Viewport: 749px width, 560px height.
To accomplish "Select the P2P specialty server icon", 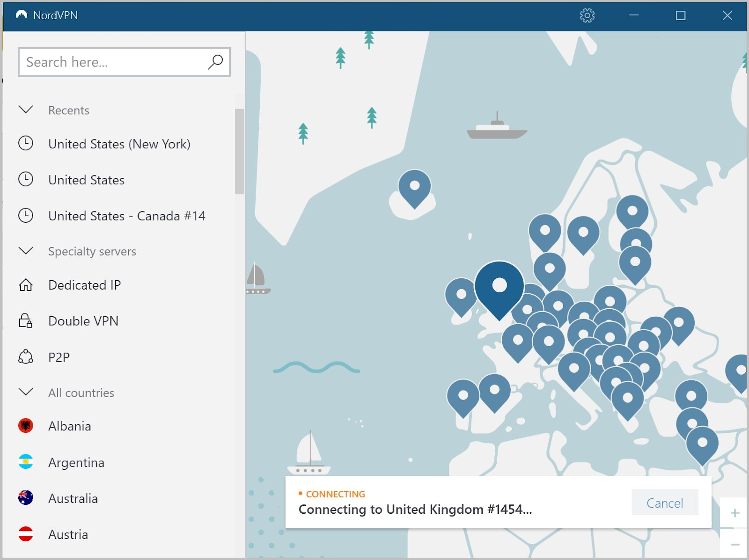I will [27, 357].
